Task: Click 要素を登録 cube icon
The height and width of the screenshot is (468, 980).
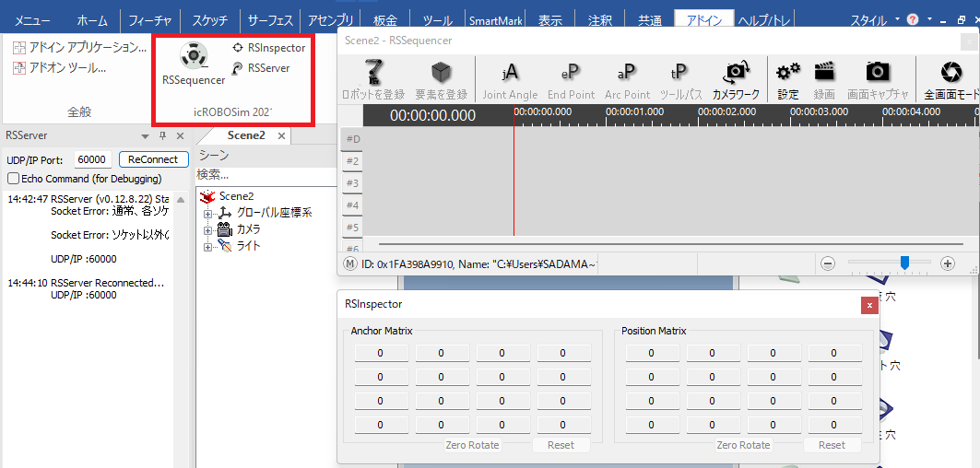Action: (441, 73)
